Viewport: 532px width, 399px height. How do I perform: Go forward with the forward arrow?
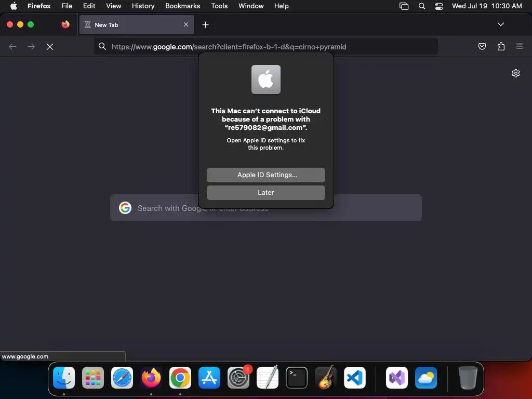tap(31, 46)
